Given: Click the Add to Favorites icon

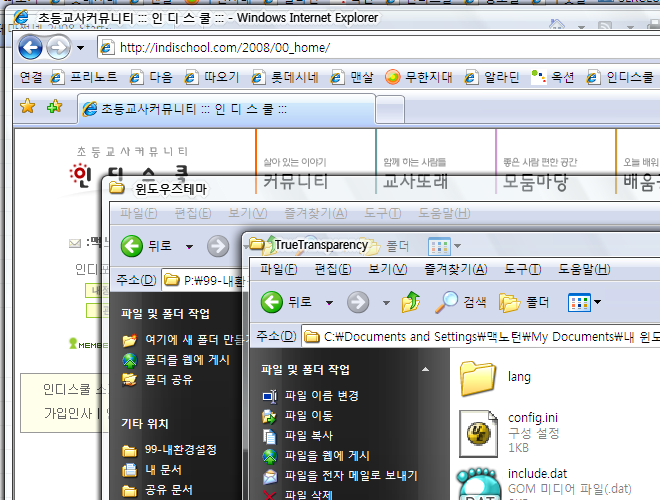Looking at the screenshot, I should pos(55,106).
